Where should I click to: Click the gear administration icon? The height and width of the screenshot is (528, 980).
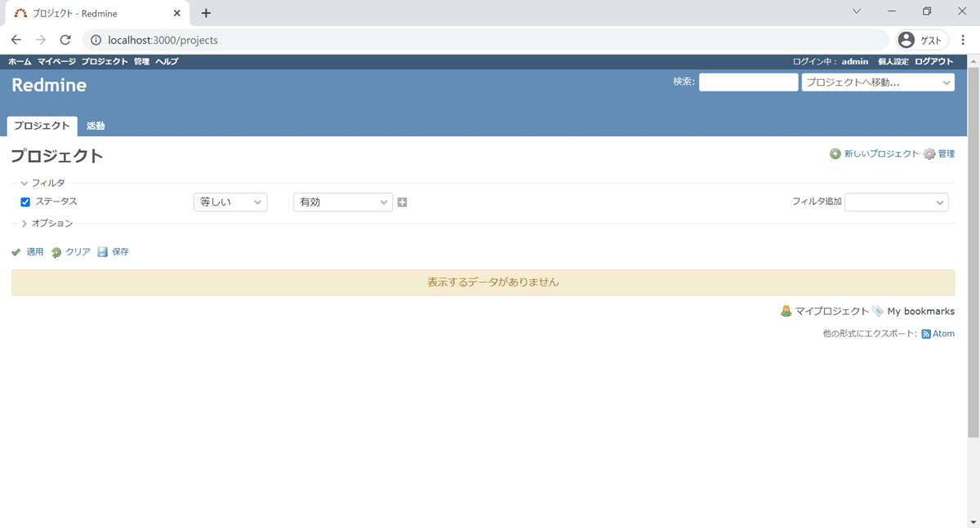point(929,154)
